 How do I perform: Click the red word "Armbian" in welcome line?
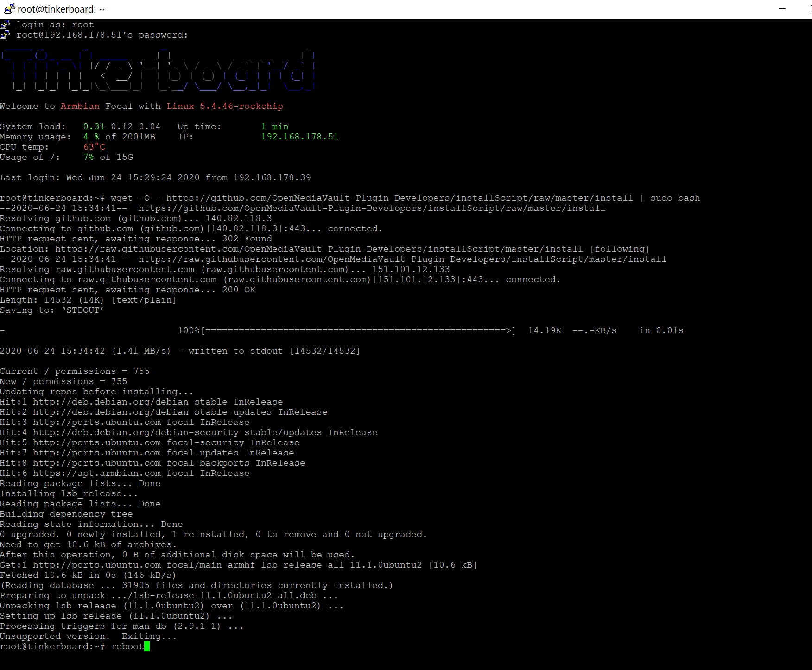tap(80, 106)
